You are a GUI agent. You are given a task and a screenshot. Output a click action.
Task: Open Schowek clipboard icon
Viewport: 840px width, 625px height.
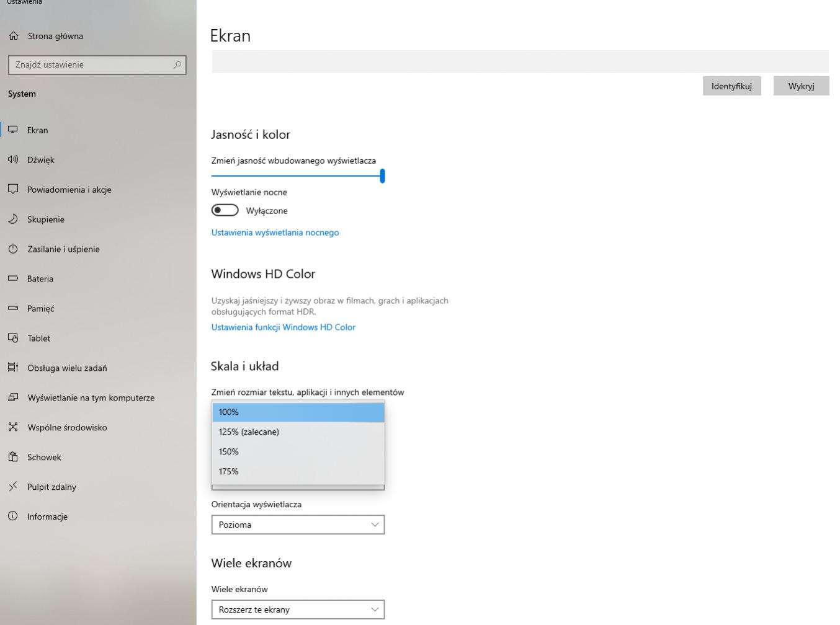(x=13, y=458)
